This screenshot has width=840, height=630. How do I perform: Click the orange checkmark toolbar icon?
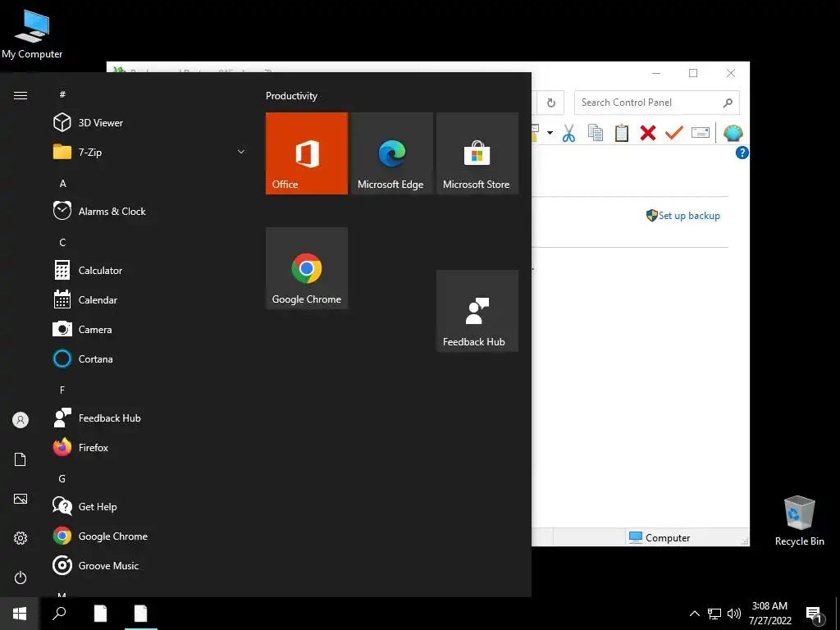[674, 132]
